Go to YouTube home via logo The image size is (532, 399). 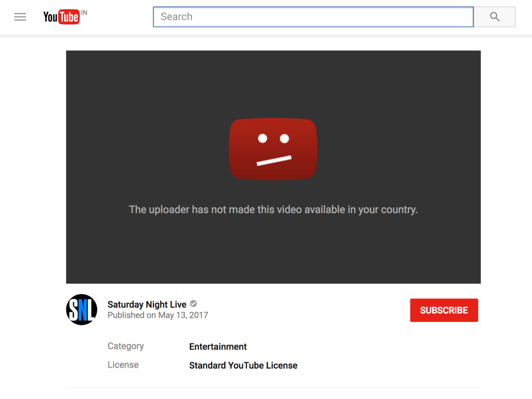[61, 16]
